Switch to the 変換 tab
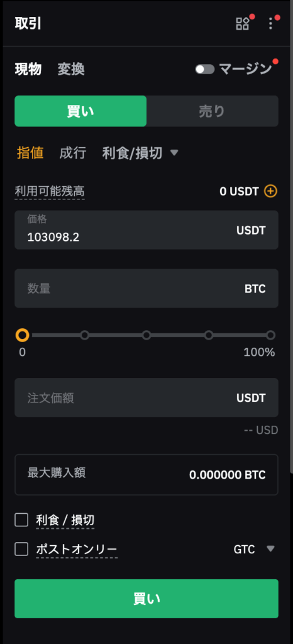293x644 pixels. click(71, 69)
